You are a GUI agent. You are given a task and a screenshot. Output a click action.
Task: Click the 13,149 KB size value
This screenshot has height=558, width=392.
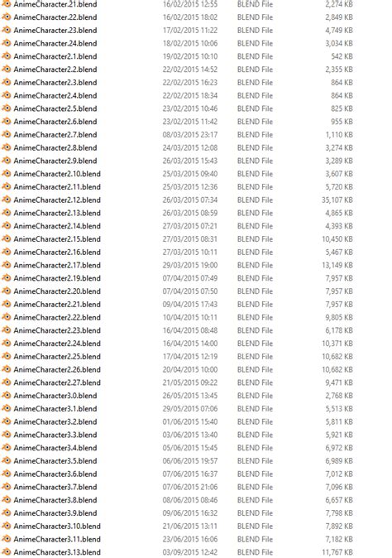tap(337, 265)
